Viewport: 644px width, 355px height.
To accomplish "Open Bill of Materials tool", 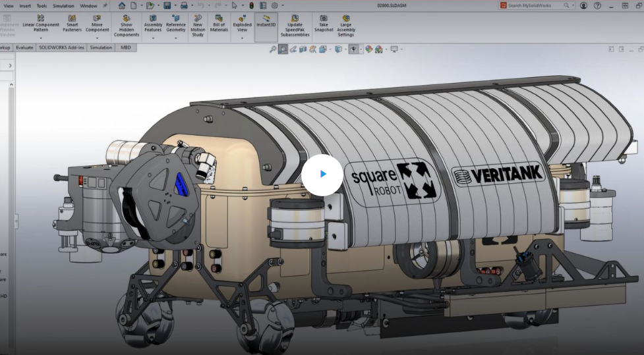I will (219, 23).
